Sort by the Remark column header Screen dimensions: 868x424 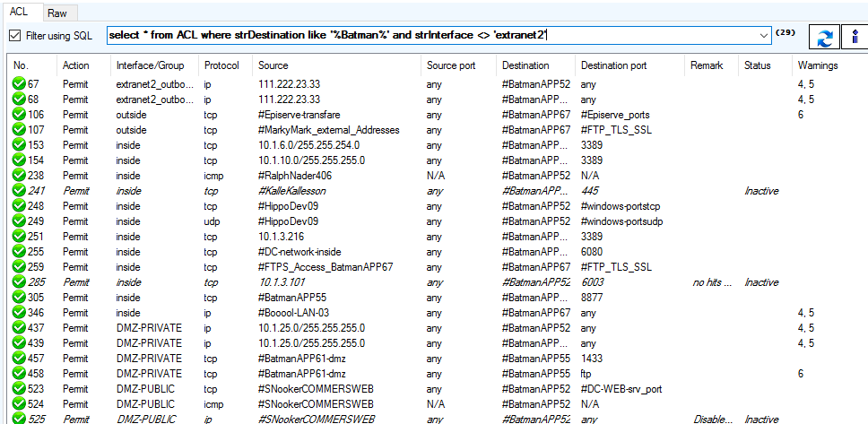click(x=711, y=65)
